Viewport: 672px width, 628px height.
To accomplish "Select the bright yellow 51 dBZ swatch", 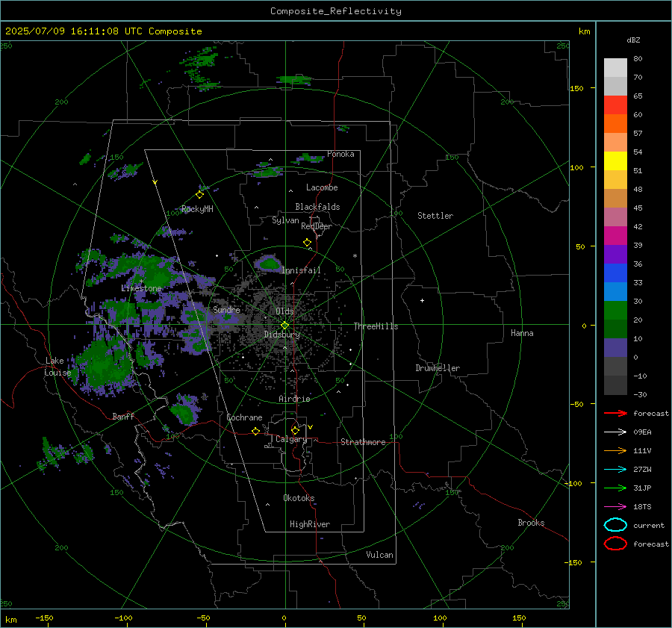I will [615, 161].
